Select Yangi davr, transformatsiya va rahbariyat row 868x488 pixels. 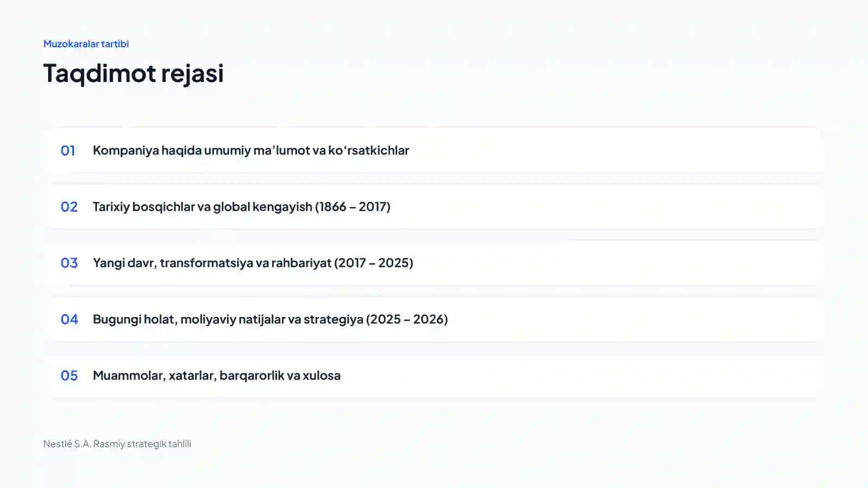coord(434,263)
